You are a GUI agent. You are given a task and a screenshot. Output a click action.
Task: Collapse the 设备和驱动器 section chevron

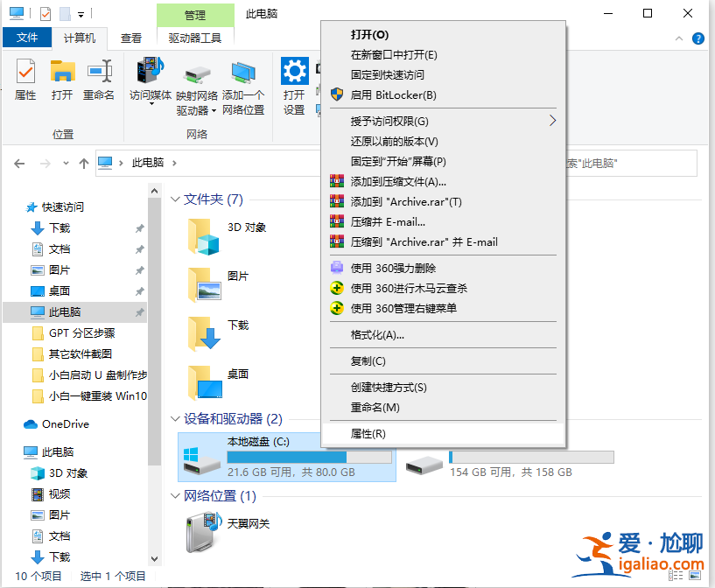tap(176, 418)
